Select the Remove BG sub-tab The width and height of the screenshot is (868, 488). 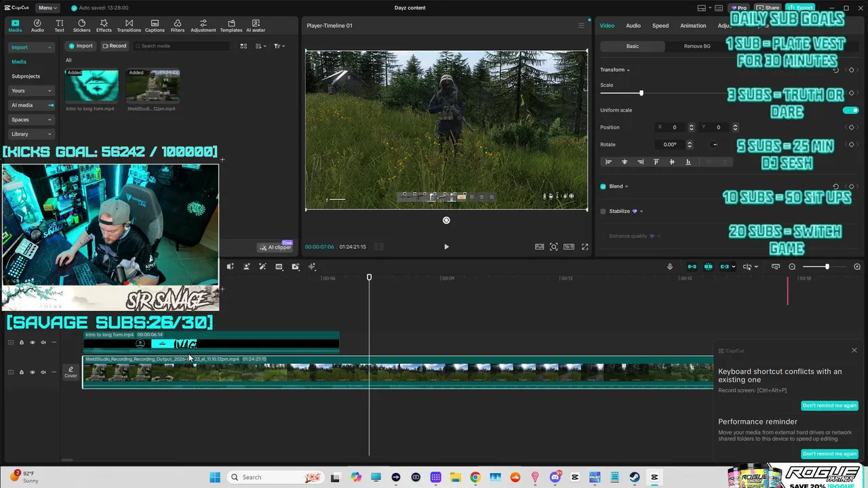(x=696, y=46)
